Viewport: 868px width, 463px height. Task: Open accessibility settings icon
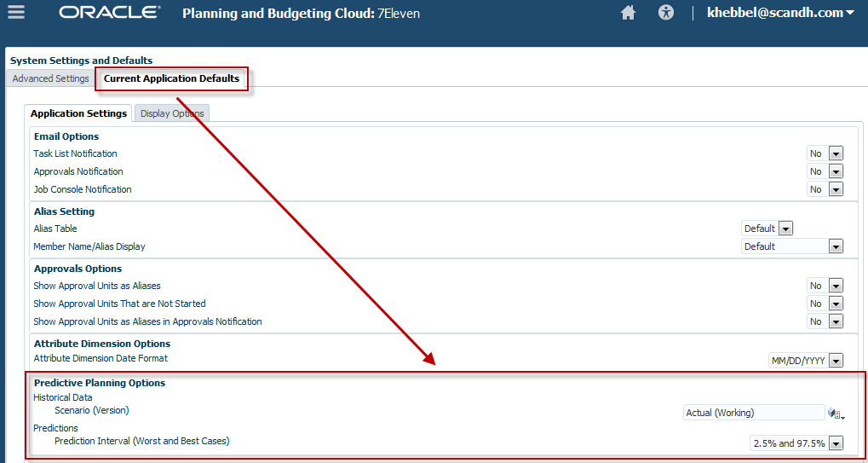tap(666, 13)
